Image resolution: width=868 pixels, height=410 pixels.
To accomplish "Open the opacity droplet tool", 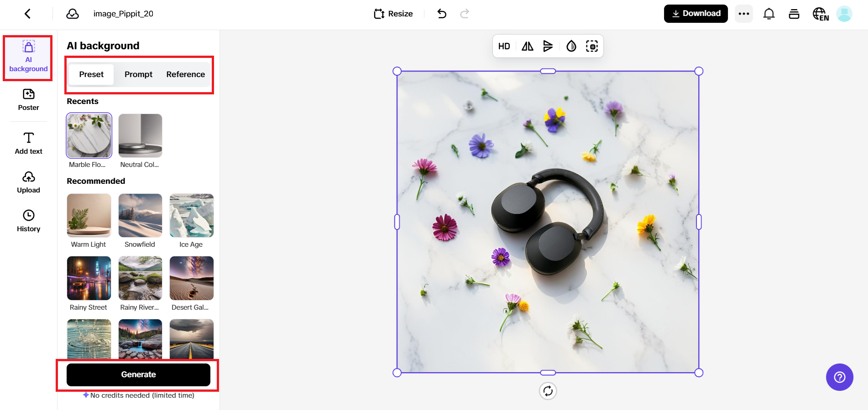I will 571,46.
